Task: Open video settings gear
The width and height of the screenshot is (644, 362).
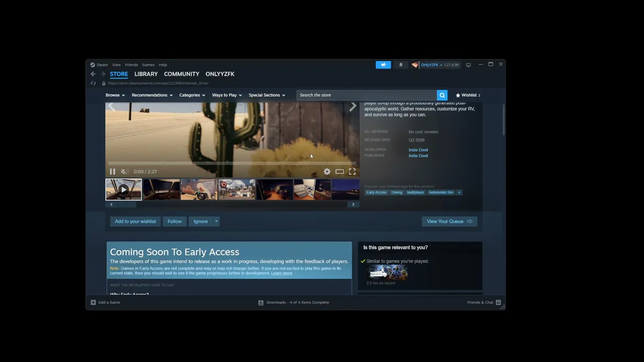Action: 327,171
